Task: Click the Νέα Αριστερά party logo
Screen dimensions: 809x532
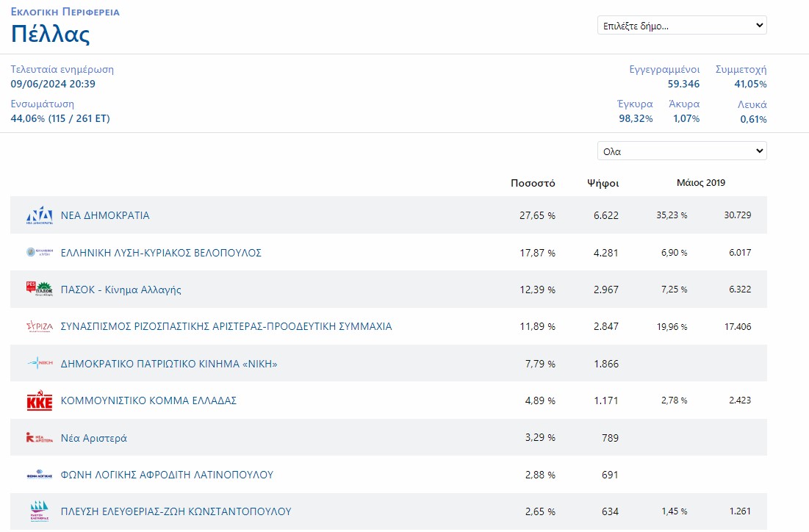Action: 39,438
